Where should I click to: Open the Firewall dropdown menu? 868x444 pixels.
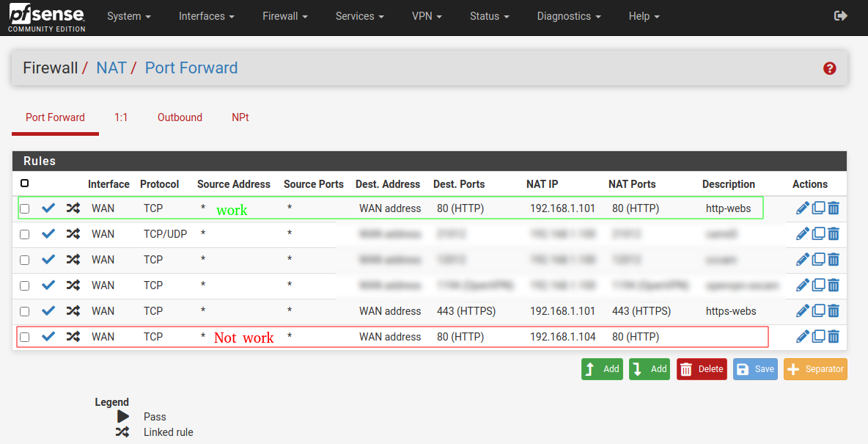(284, 16)
